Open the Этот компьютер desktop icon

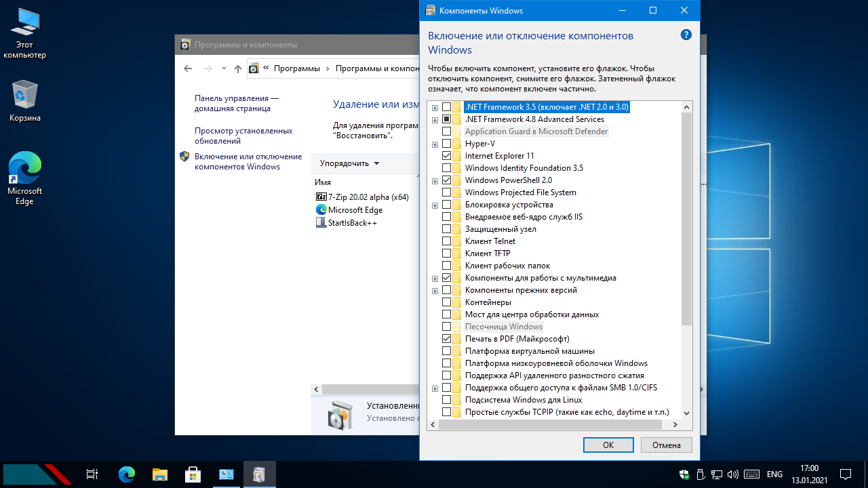click(x=24, y=34)
